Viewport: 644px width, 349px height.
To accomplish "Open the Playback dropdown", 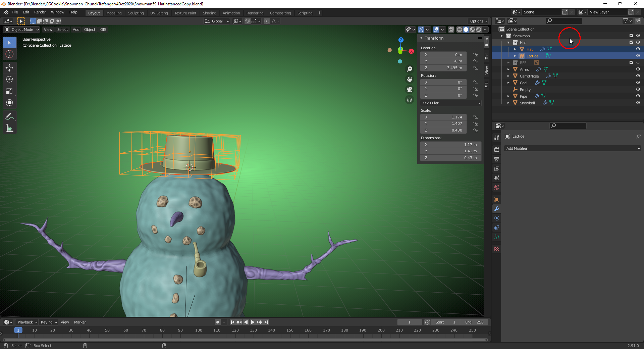I will coord(27,322).
